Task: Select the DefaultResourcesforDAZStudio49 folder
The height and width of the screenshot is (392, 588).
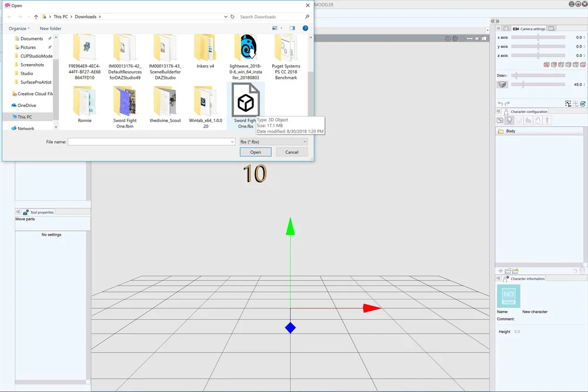Action: [x=125, y=58]
